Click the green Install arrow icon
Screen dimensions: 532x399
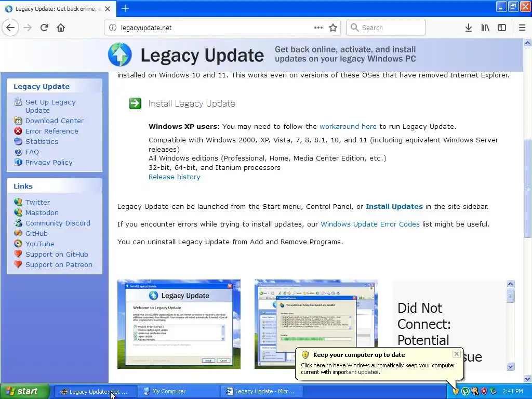coord(135,103)
